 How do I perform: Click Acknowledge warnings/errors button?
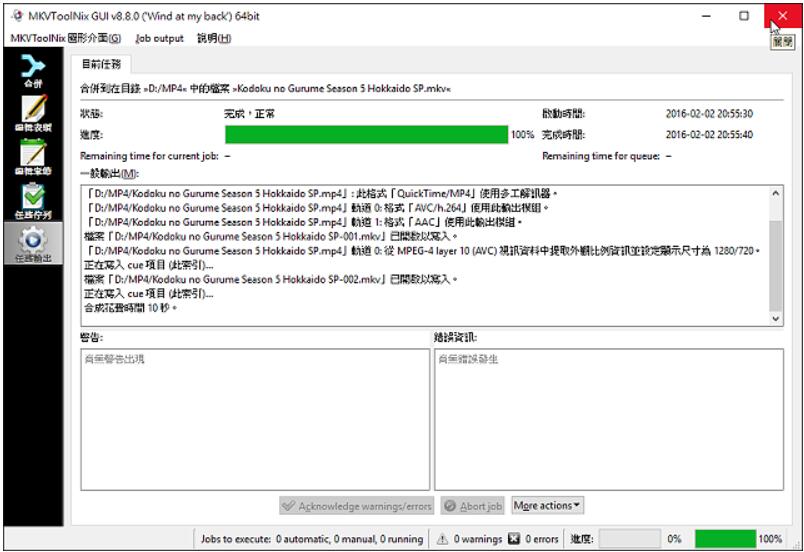[357, 506]
